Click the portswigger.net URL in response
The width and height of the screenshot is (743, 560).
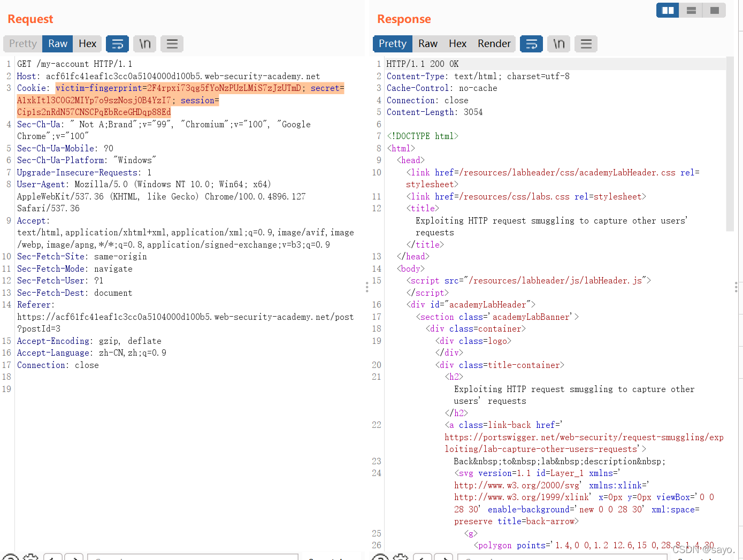pyautogui.click(x=584, y=443)
